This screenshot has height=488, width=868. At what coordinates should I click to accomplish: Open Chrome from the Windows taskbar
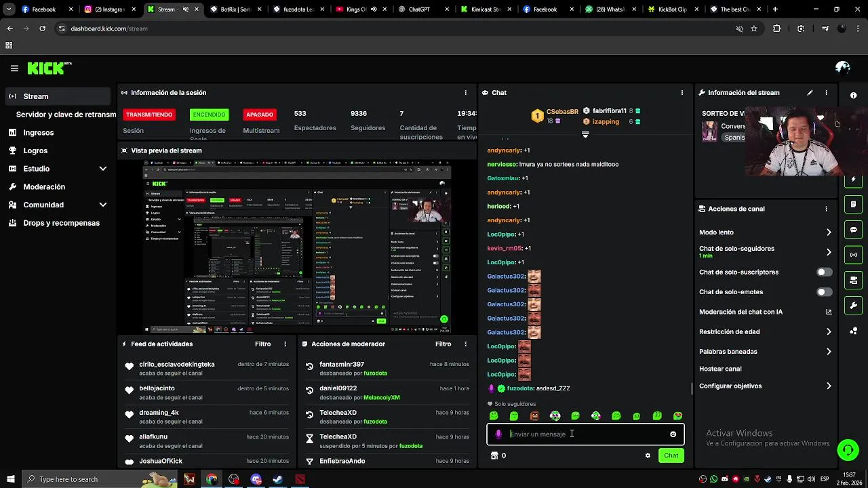212,479
